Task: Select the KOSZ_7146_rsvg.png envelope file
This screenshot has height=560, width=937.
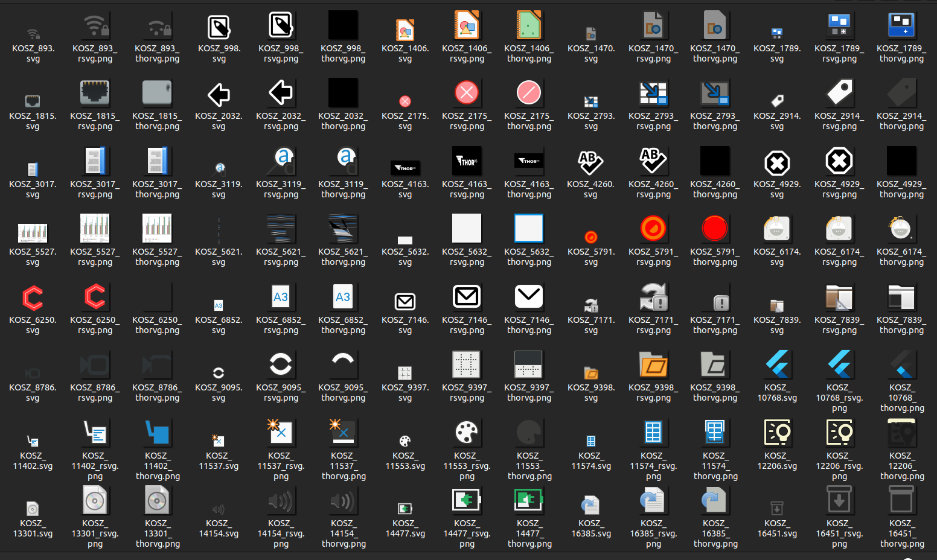Action: 467,297
